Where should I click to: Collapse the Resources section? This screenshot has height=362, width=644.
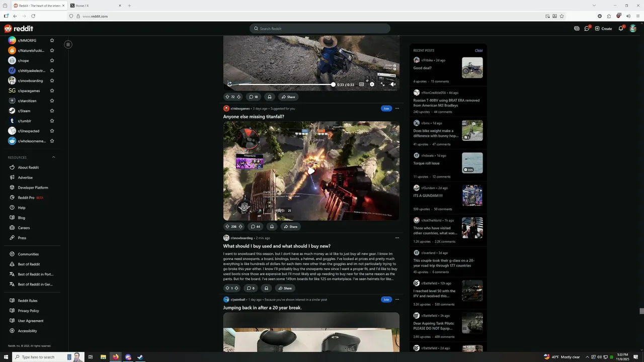(x=54, y=157)
